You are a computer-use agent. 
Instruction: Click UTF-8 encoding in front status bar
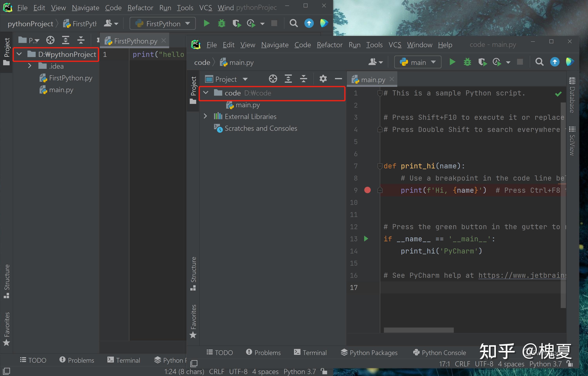coord(484,364)
